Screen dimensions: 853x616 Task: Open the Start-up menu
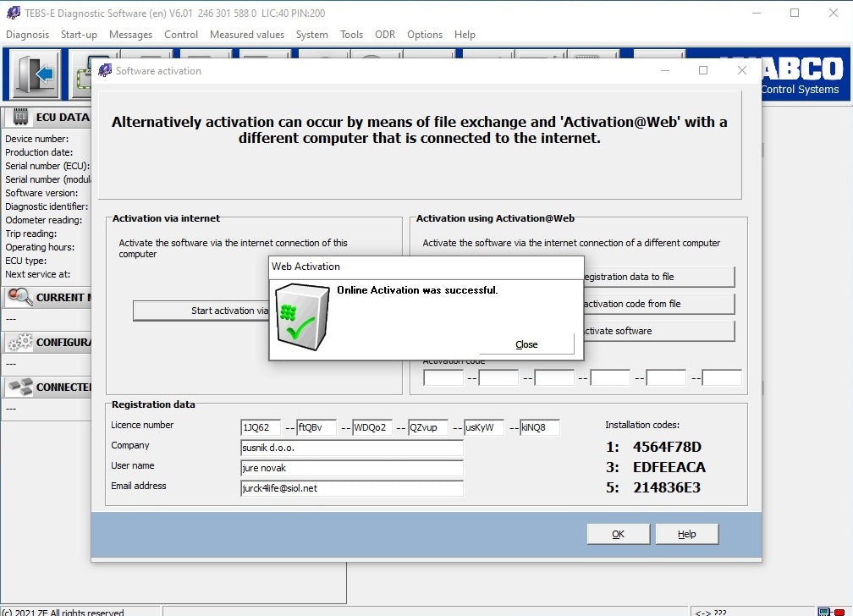79,35
